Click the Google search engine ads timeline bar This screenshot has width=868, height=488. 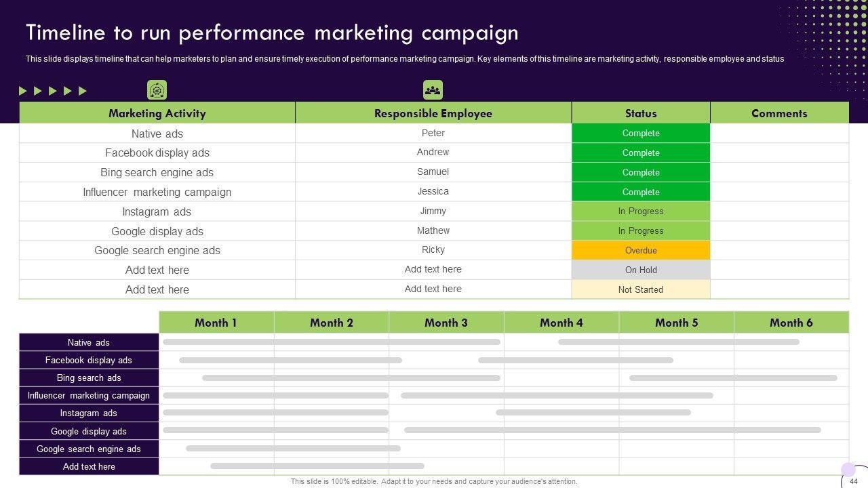(x=293, y=449)
